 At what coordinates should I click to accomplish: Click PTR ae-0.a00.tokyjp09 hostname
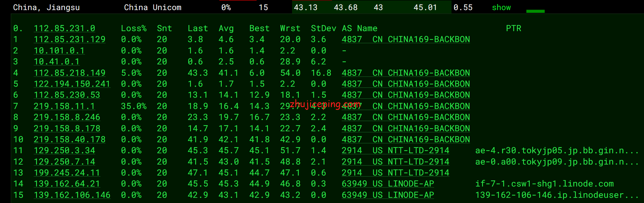557,162
